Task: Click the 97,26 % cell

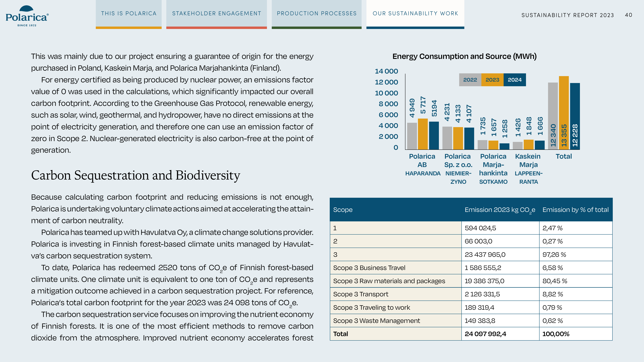Action: tap(576, 254)
